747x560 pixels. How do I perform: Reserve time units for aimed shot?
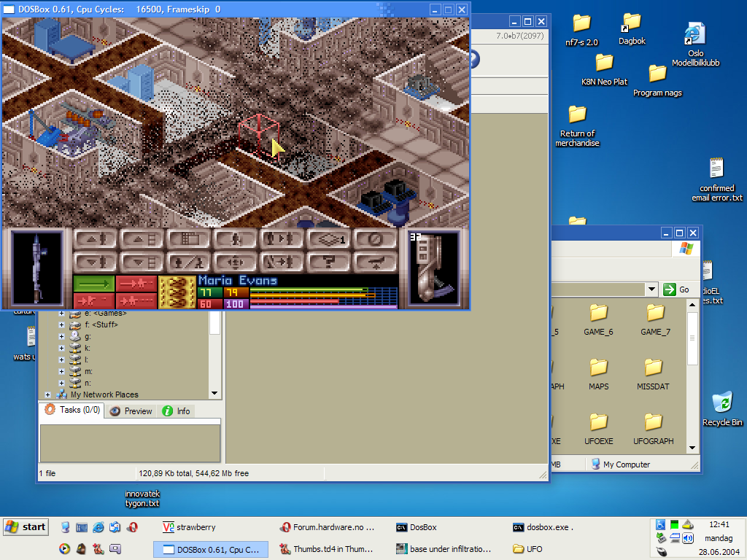tap(94, 301)
